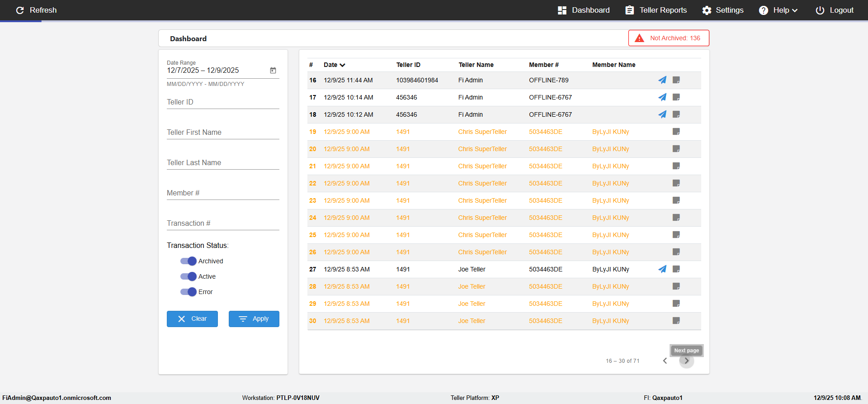Click the note icon in row 30
Screen dimensions: 868x404
(x=676, y=321)
